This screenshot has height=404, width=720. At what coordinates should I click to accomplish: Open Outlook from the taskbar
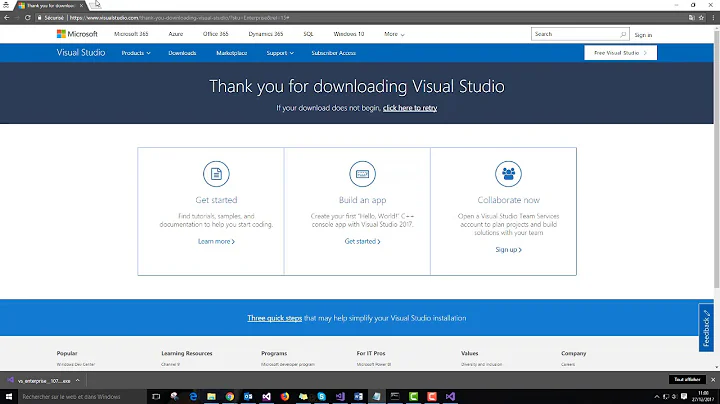tap(248, 396)
